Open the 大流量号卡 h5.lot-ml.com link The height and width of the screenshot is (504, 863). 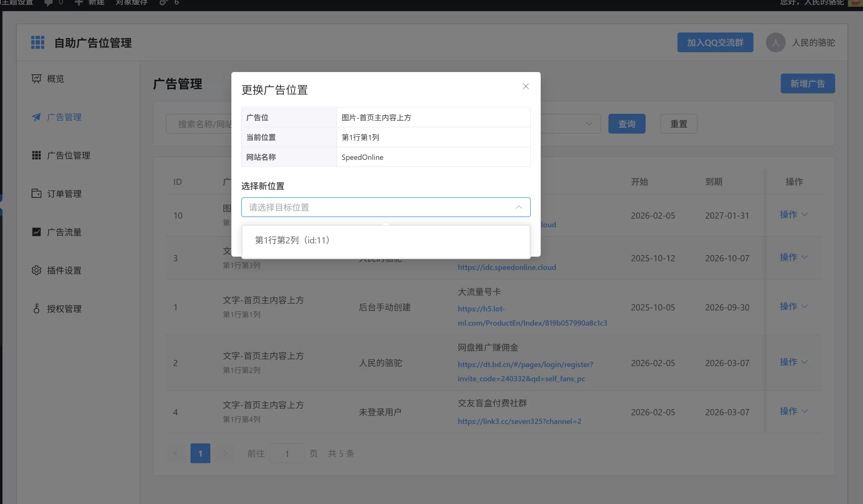[533, 316]
